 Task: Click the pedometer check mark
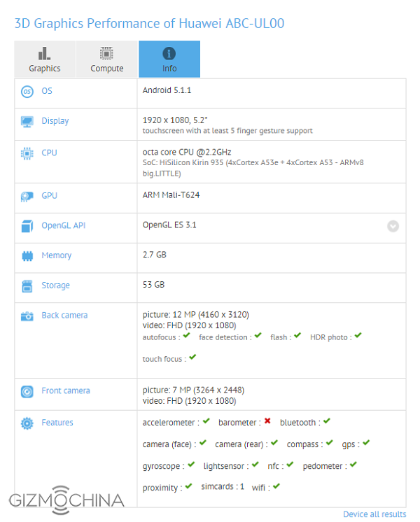pos(353,465)
